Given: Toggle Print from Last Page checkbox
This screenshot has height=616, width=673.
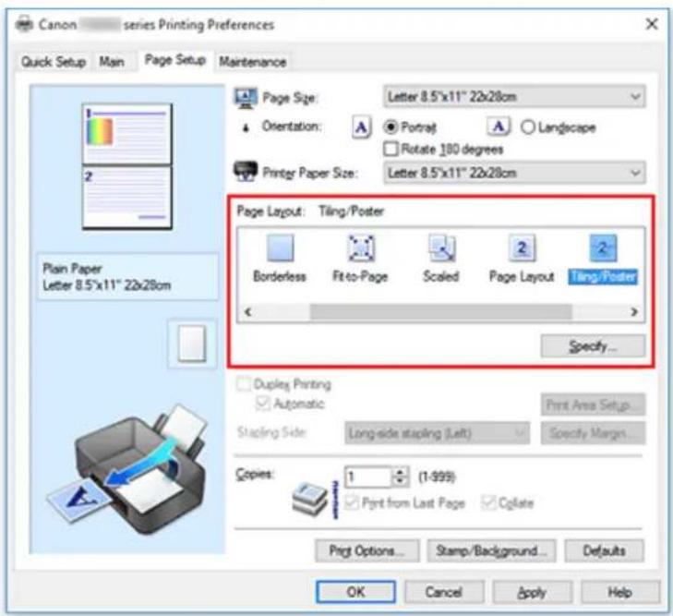Looking at the screenshot, I should click(352, 502).
